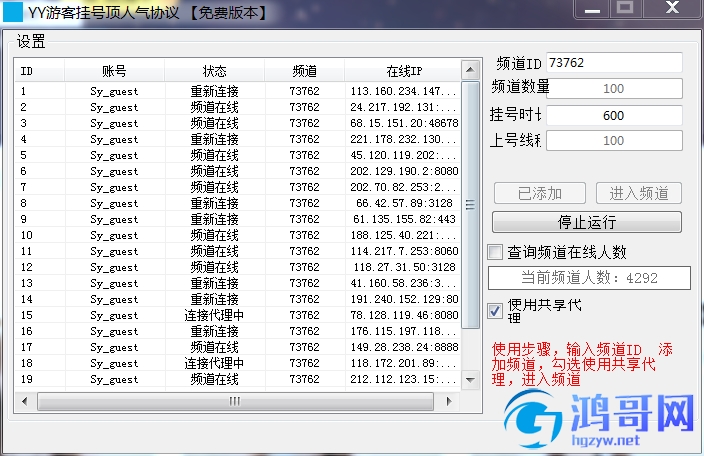Click the 频道 column header
Image resolution: width=704 pixels, height=456 pixels.
[304, 71]
